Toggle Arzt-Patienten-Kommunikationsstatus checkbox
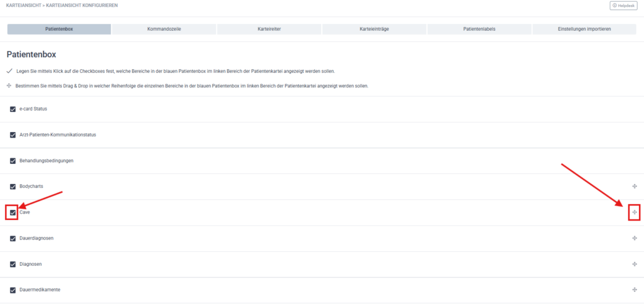The height and width of the screenshot is (306, 644). 13,134
